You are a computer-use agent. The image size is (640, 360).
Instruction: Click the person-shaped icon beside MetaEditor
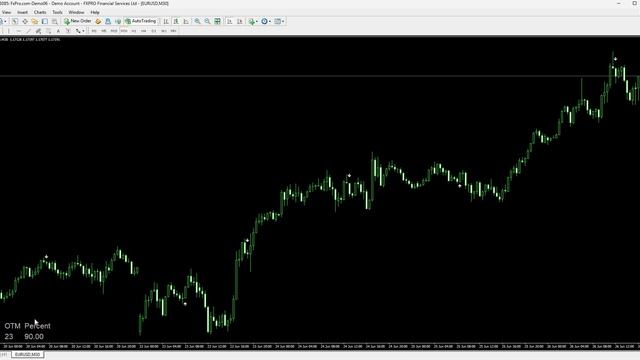point(108,21)
